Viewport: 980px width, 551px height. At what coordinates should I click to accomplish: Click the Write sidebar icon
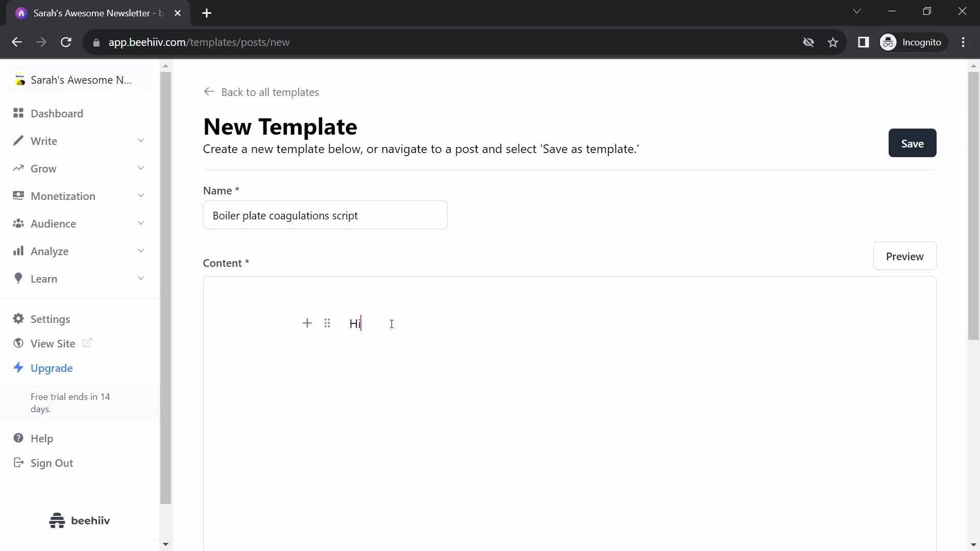pos(18,141)
